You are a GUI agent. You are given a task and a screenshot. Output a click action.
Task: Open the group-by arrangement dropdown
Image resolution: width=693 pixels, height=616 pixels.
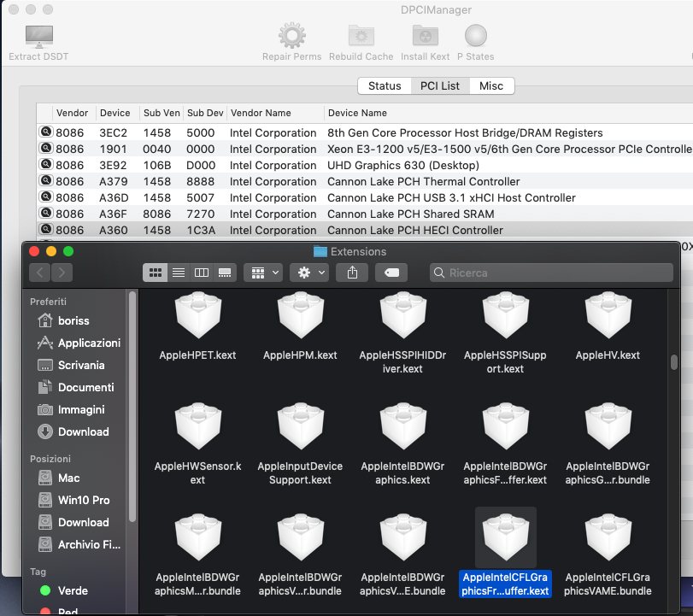264,273
